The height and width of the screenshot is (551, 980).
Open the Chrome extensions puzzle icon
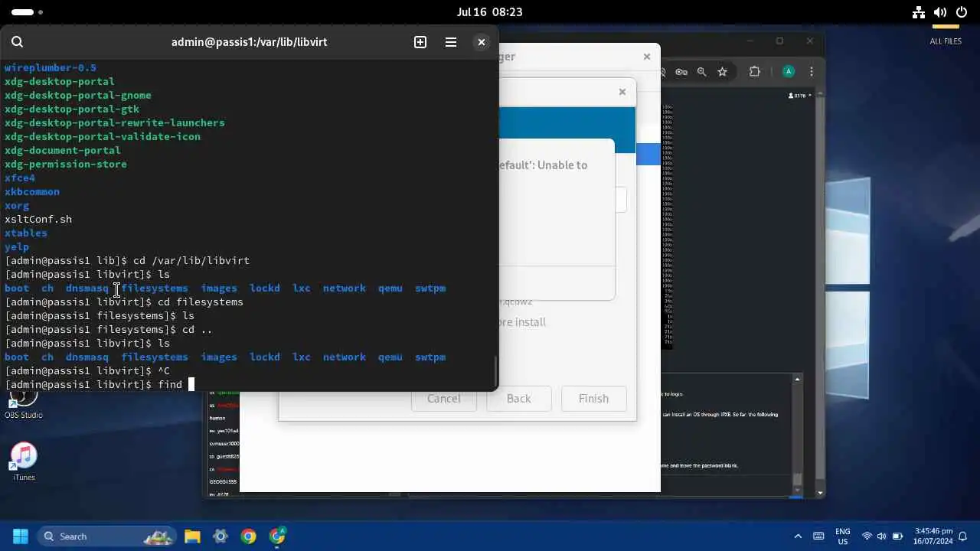[x=755, y=72]
